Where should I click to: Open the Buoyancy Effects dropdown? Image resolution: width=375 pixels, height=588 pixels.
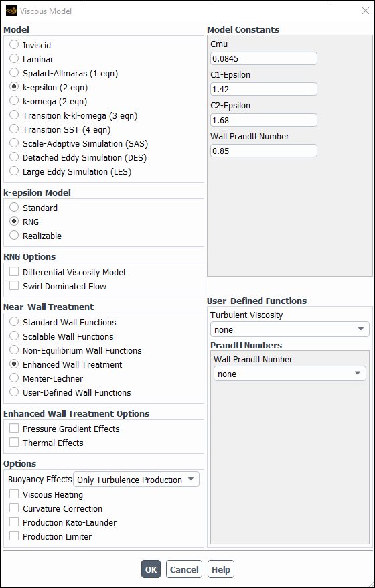[x=136, y=480]
